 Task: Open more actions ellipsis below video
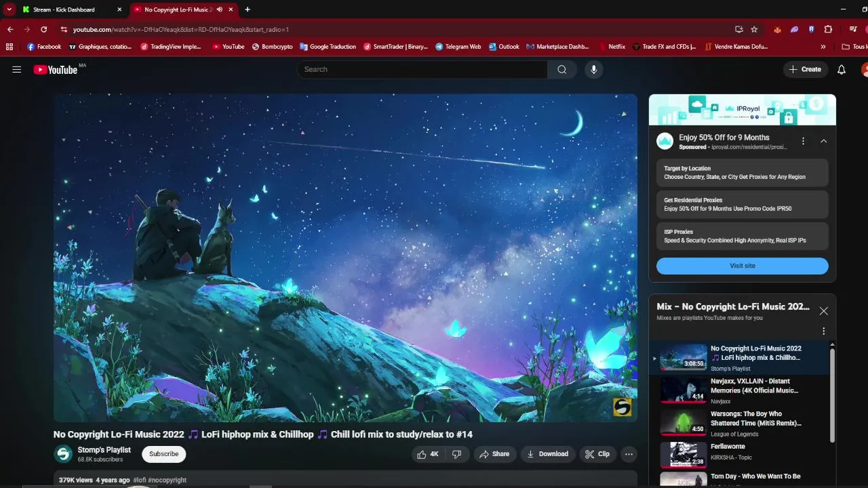[629, 454]
